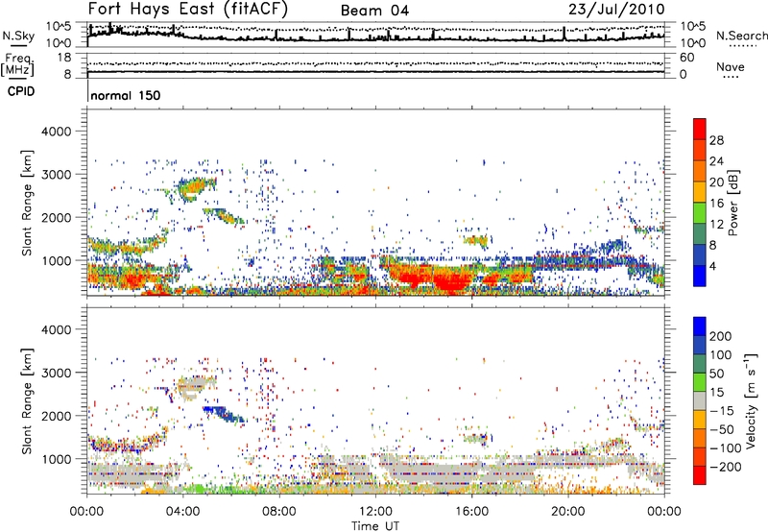768x532 pixels.
Task: Click the blue bottom segment of power colorbar
Action: [x=700, y=276]
